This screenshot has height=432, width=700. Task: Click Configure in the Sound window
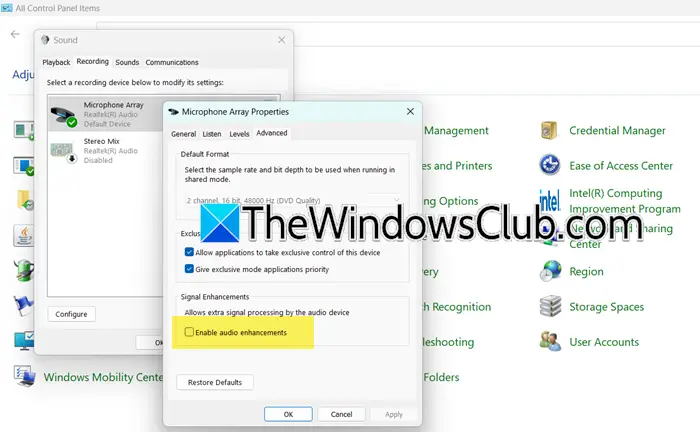point(71,314)
